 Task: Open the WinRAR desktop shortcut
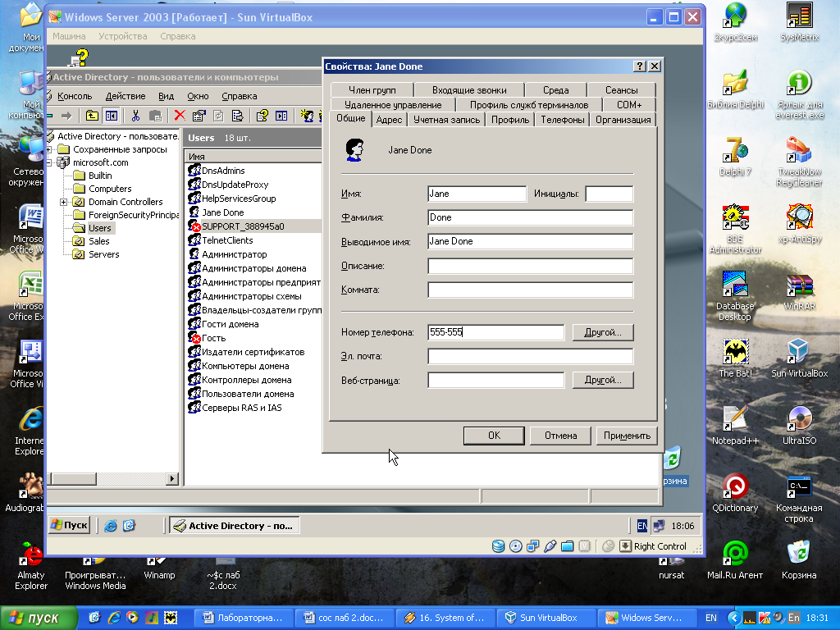(799, 291)
